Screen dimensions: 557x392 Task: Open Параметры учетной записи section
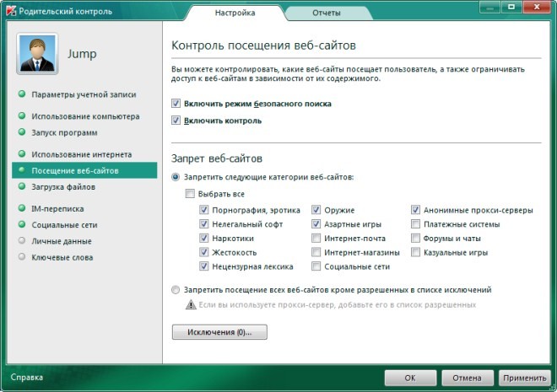tap(83, 94)
